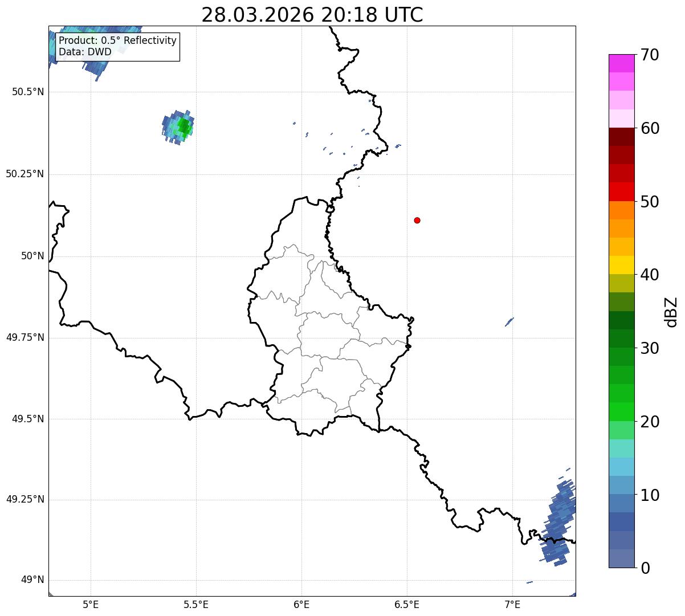Click the 5°E longitude tick label

pos(91,604)
